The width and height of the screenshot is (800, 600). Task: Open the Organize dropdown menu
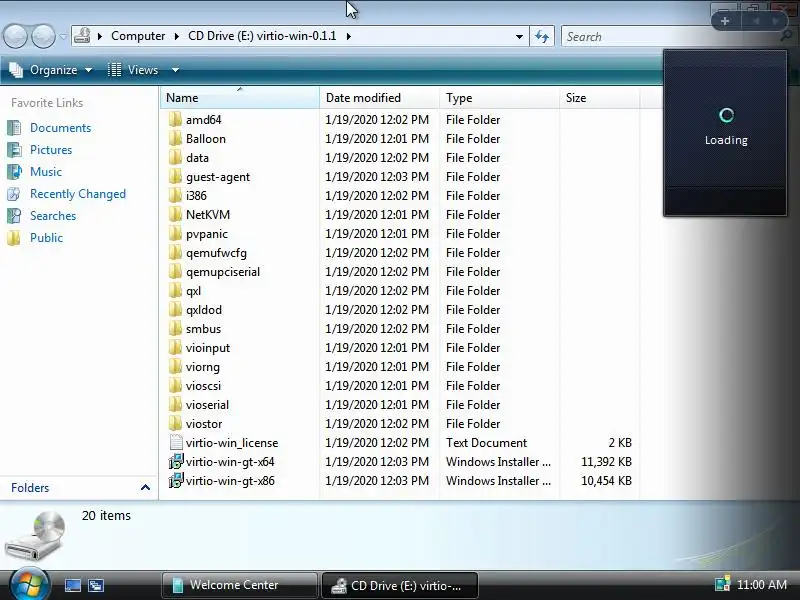coord(51,70)
